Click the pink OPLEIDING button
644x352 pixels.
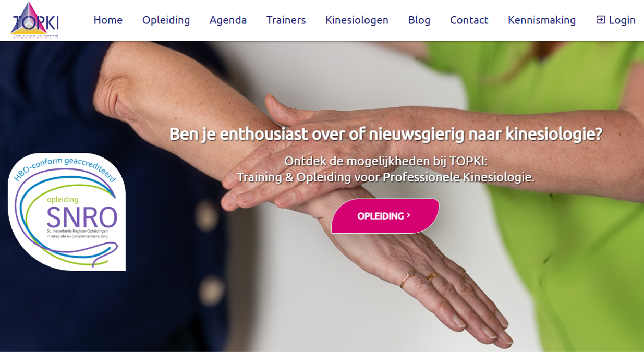coord(385,216)
